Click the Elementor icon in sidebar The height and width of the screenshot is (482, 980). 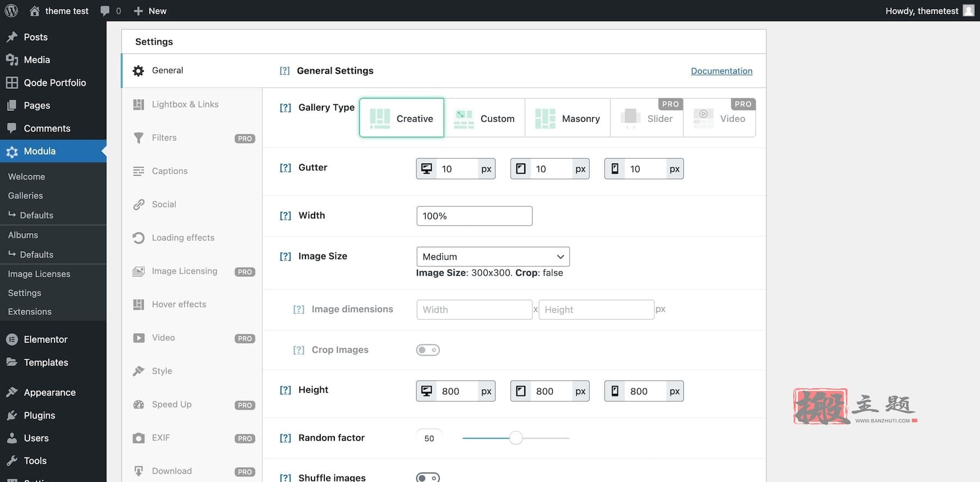click(x=12, y=339)
